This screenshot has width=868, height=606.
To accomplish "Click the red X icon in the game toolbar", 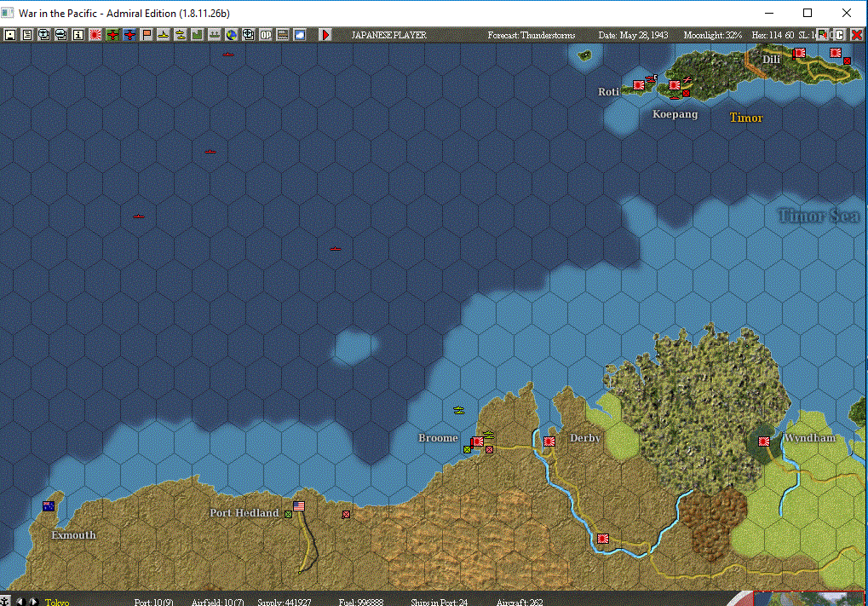I will [856, 35].
